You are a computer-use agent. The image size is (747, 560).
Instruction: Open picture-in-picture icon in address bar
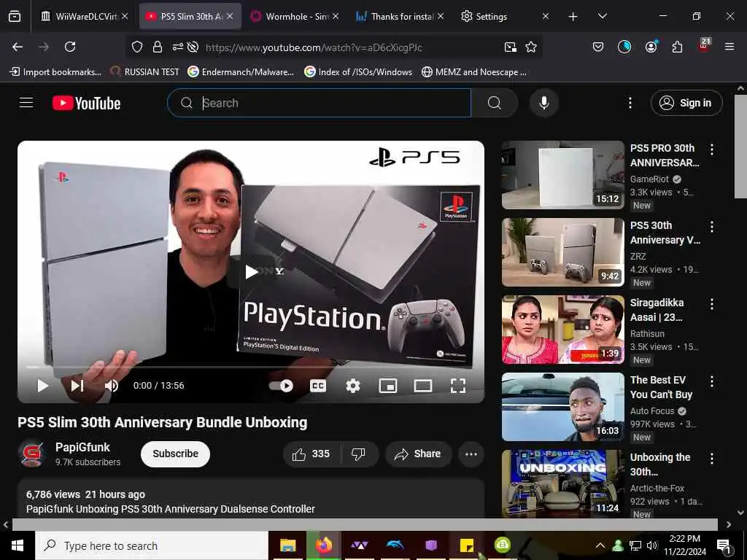[510, 47]
